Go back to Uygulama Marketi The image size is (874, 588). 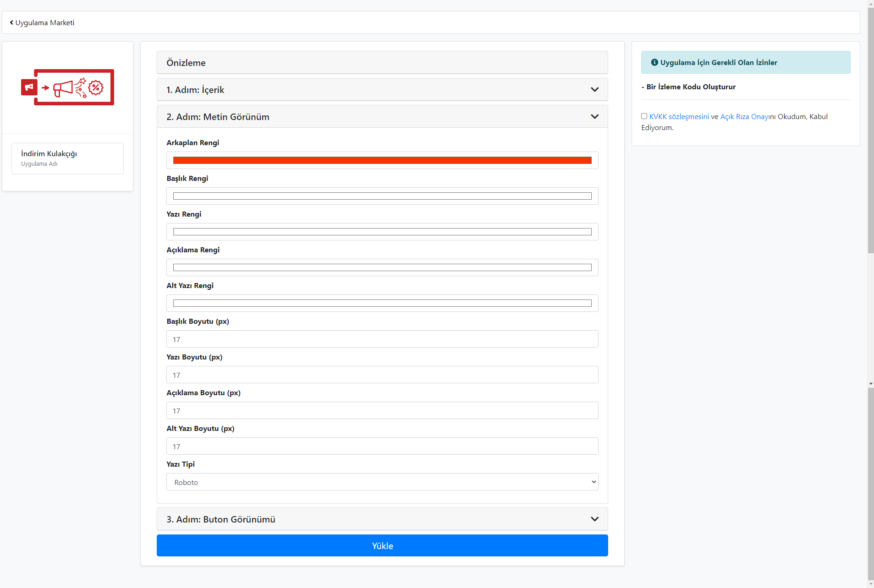coord(42,23)
